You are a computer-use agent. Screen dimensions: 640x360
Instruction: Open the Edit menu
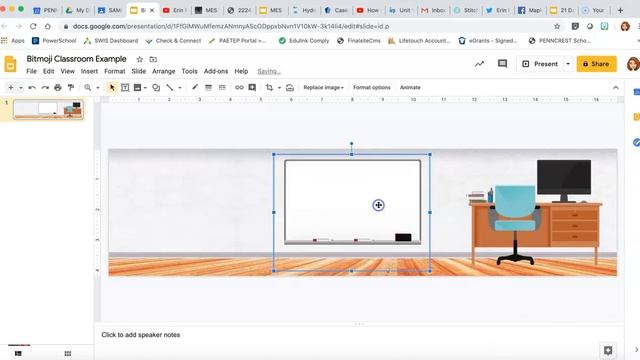49,71
